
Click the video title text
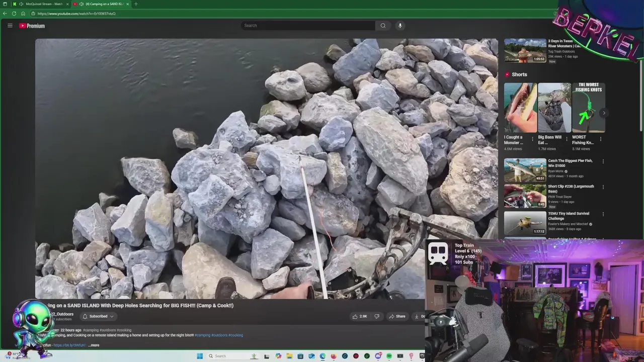coord(141,305)
